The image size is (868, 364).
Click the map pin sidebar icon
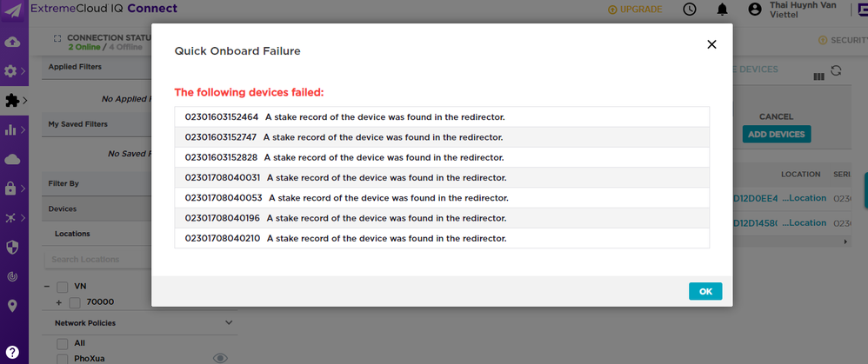click(x=12, y=306)
